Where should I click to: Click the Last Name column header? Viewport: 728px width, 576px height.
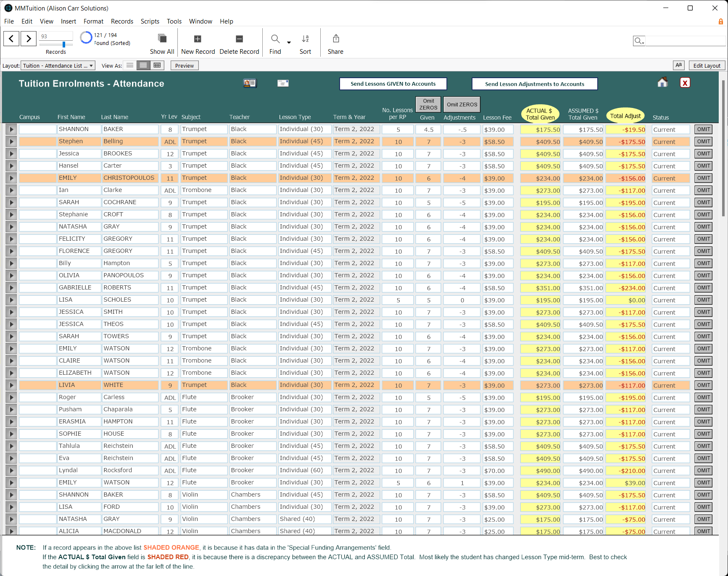pos(115,117)
